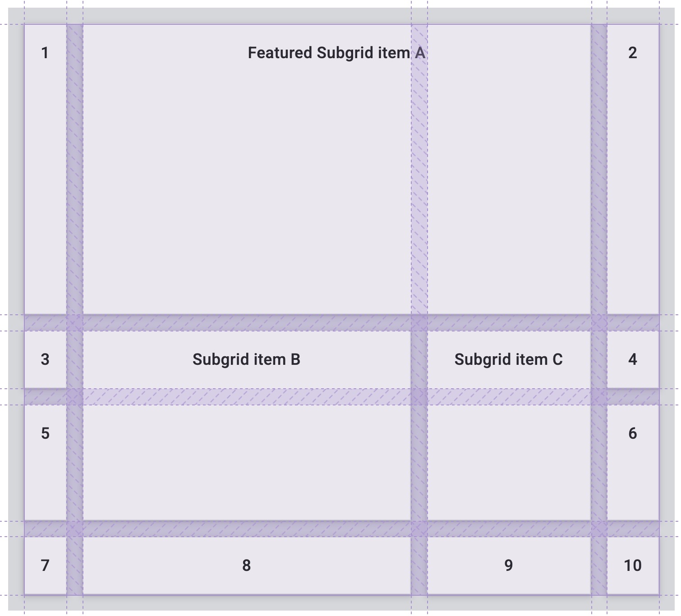The height and width of the screenshot is (616, 681).
Task: Click the Subgrid item C label
Action: click(x=508, y=359)
